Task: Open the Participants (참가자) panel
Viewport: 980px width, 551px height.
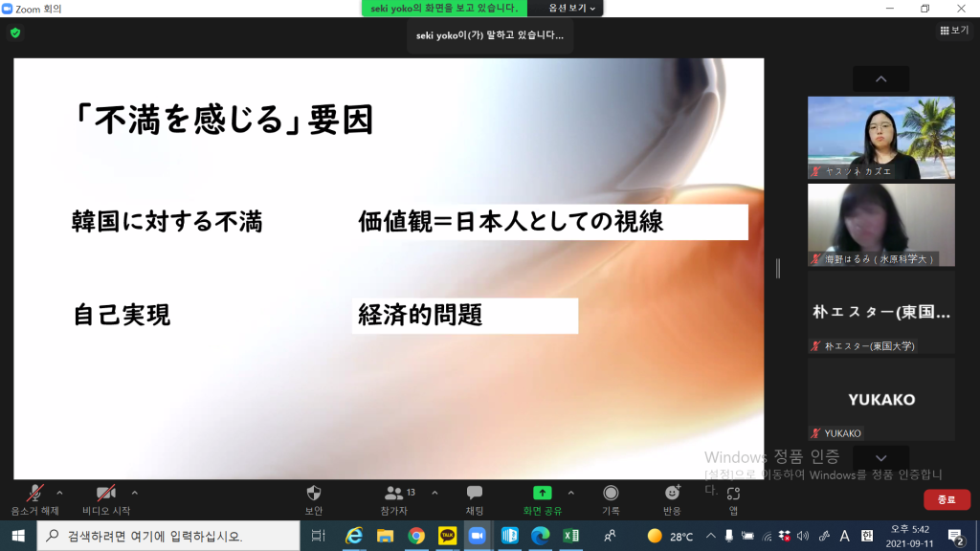Action: pyautogui.click(x=394, y=494)
